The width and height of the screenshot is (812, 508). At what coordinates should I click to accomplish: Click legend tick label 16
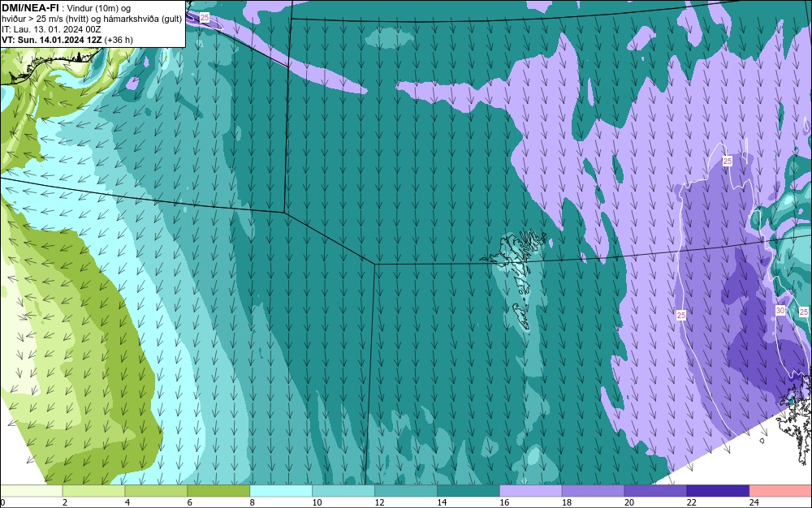(x=504, y=502)
